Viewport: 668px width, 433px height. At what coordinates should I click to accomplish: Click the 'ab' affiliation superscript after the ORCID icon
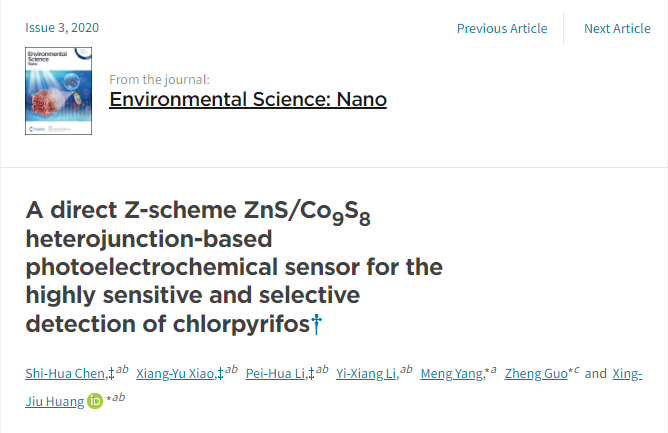pyautogui.click(x=119, y=397)
